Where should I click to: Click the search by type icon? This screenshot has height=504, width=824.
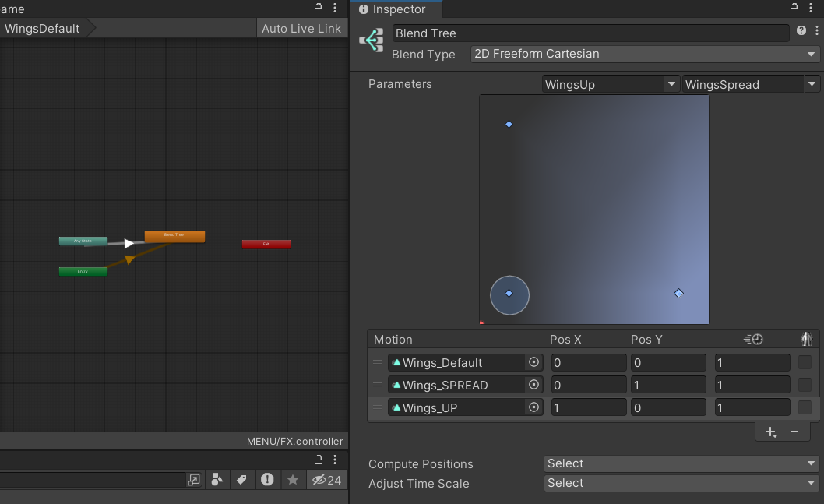217,479
